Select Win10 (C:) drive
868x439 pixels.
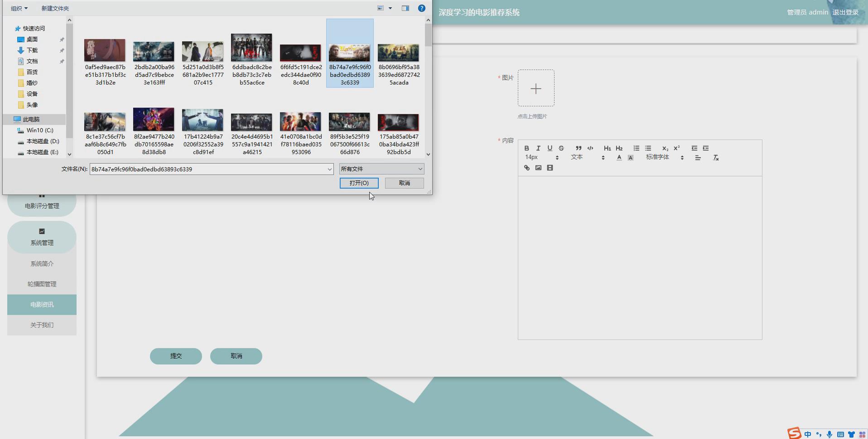(39, 130)
